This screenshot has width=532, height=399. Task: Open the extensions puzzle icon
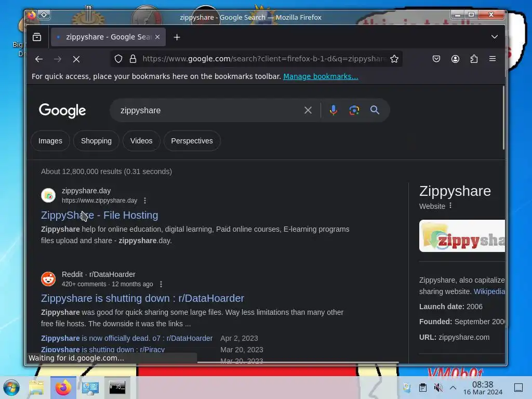474,59
